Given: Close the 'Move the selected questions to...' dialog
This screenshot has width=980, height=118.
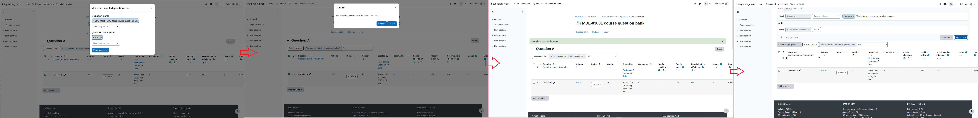Looking at the screenshot, I should [151, 8].
